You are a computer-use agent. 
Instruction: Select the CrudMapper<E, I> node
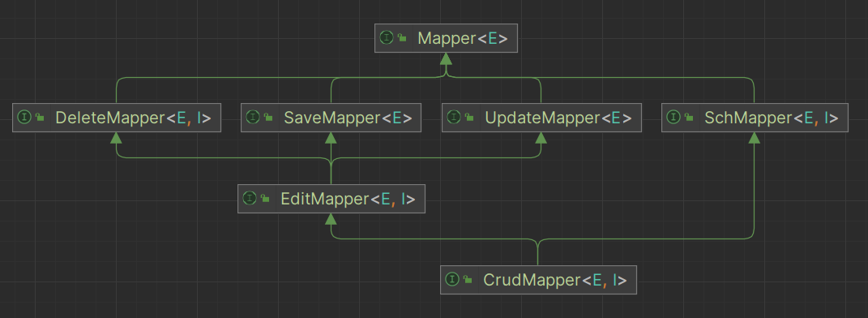pos(538,280)
